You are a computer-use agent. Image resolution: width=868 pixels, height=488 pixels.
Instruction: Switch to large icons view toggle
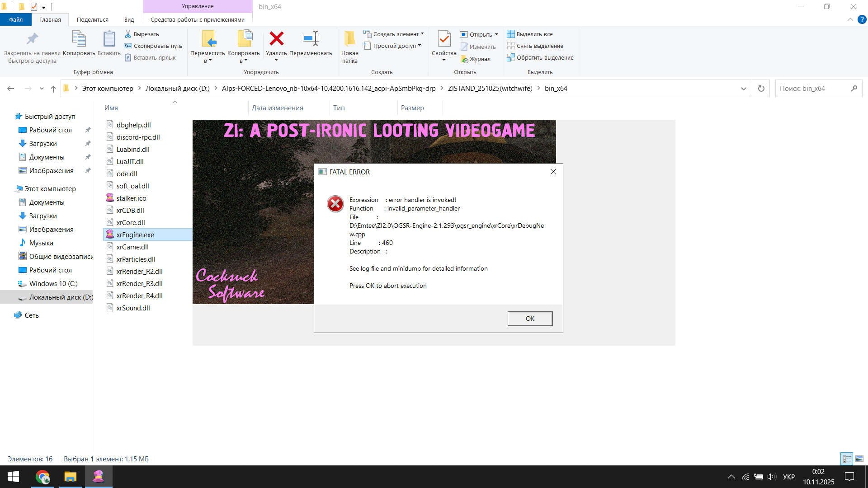tap(859, 459)
